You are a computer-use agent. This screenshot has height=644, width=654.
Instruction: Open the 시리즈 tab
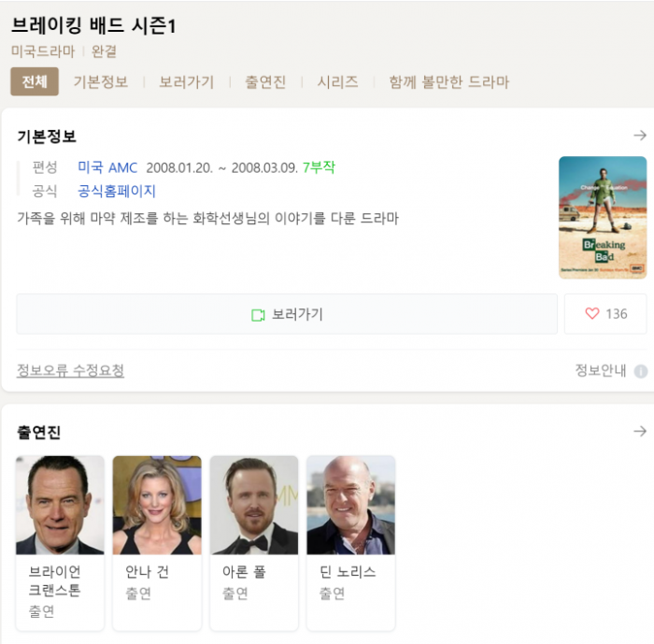click(x=337, y=82)
